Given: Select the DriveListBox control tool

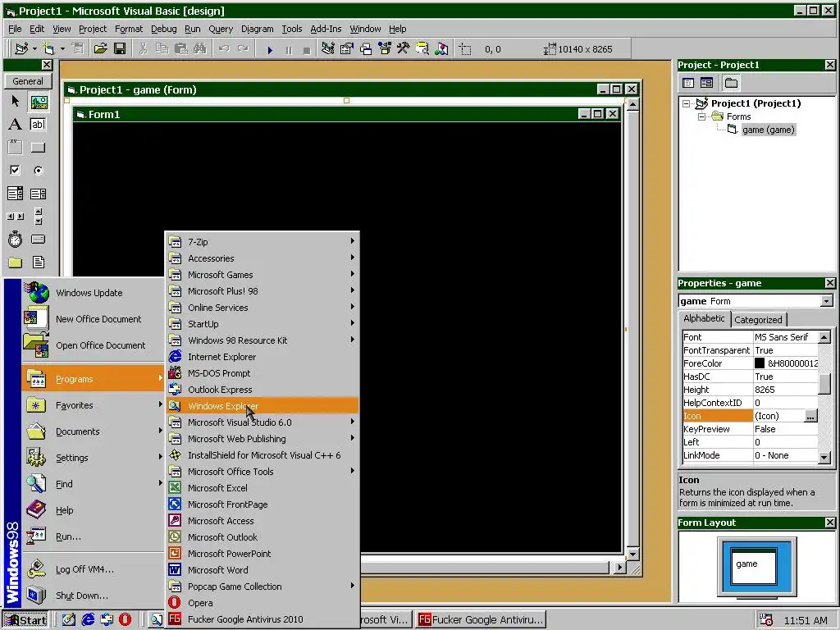Looking at the screenshot, I should point(38,239).
